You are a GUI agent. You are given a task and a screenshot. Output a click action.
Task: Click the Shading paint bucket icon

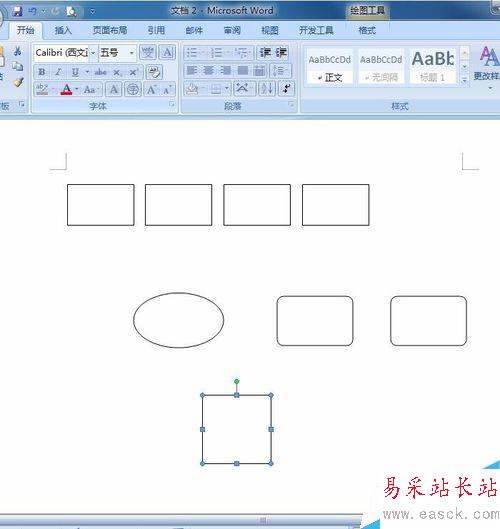[193, 89]
